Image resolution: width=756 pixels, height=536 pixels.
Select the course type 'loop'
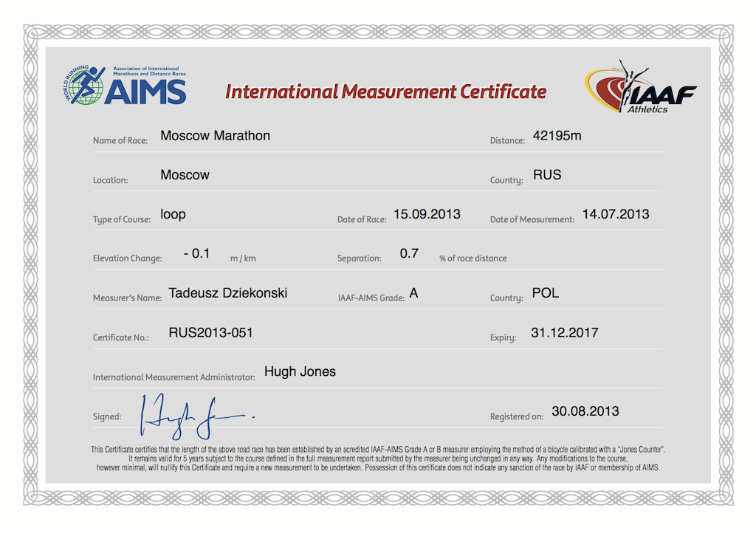coord(173,215)
